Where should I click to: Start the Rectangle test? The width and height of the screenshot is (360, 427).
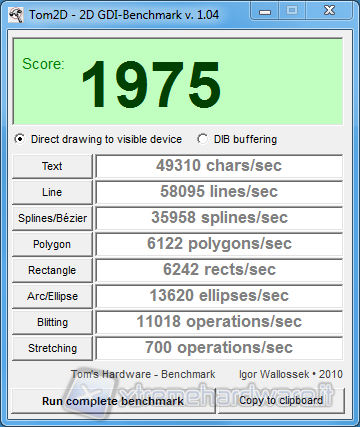tap(52, 270)
